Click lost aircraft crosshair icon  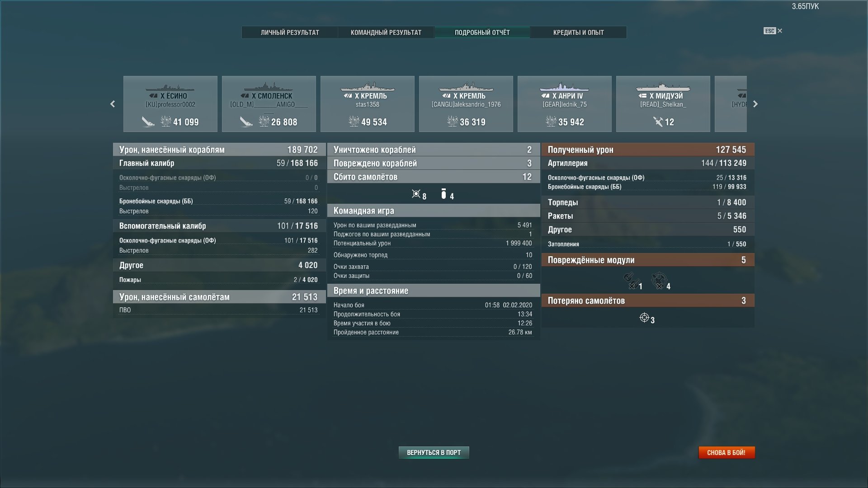point(644,318)
